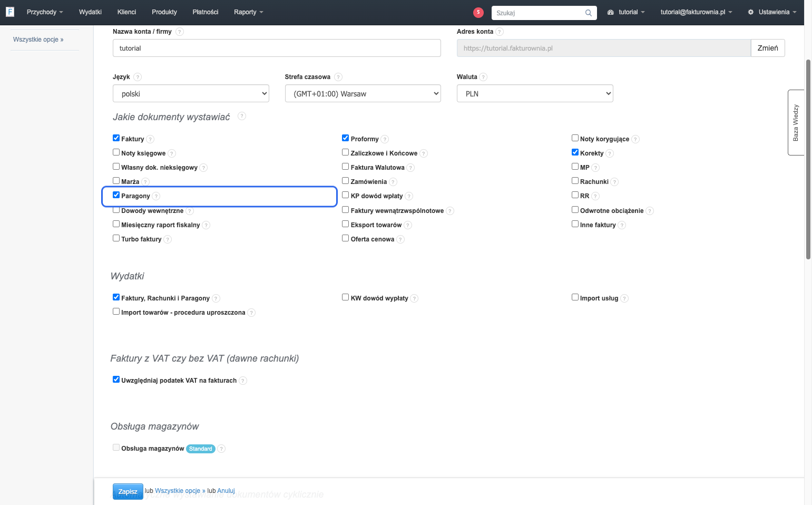The width and height of the screenshot is (812, 505).
Task: Uncheck the Faktury checkbox
Action: pyautogui.click(x=116, y=138)
